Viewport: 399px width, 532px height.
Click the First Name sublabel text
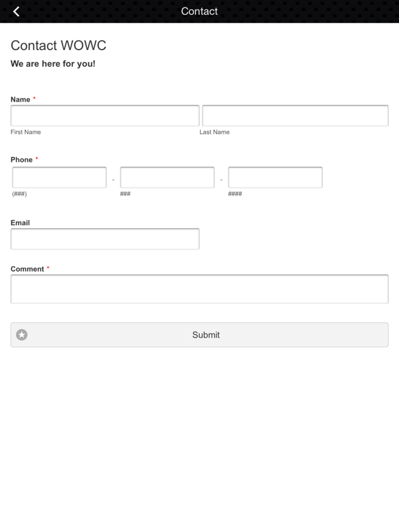point(26,132)
